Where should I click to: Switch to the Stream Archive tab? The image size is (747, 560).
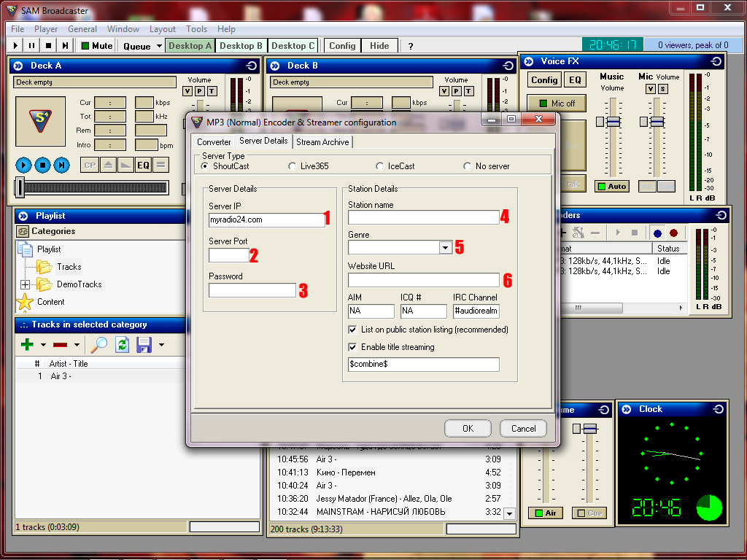(x=322, y=142)
